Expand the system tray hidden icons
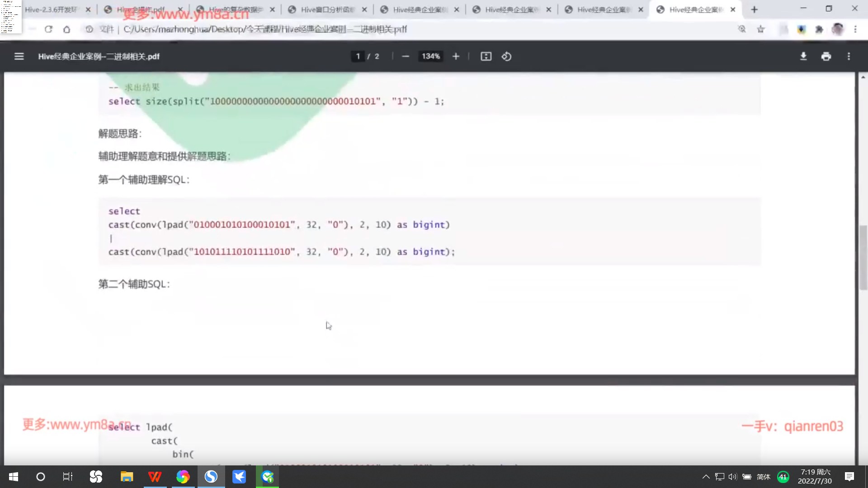Screen dimensions: 868x488 tap(706, 477)
